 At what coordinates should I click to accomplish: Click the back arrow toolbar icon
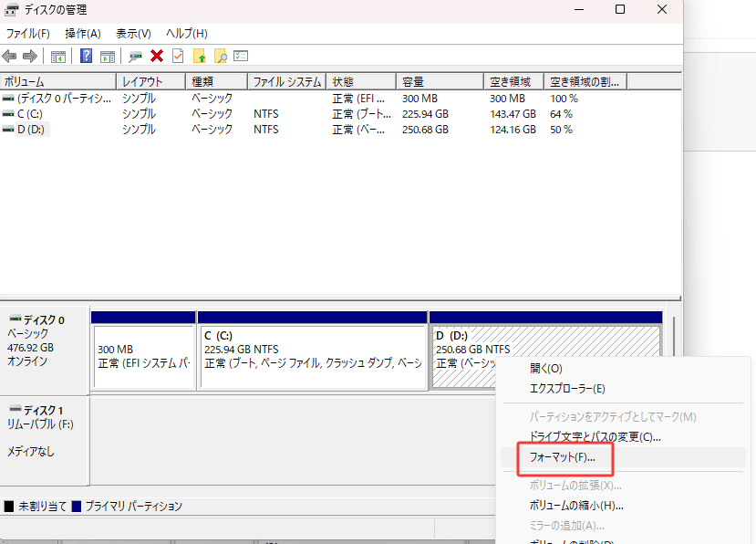(x=10, y=56)
